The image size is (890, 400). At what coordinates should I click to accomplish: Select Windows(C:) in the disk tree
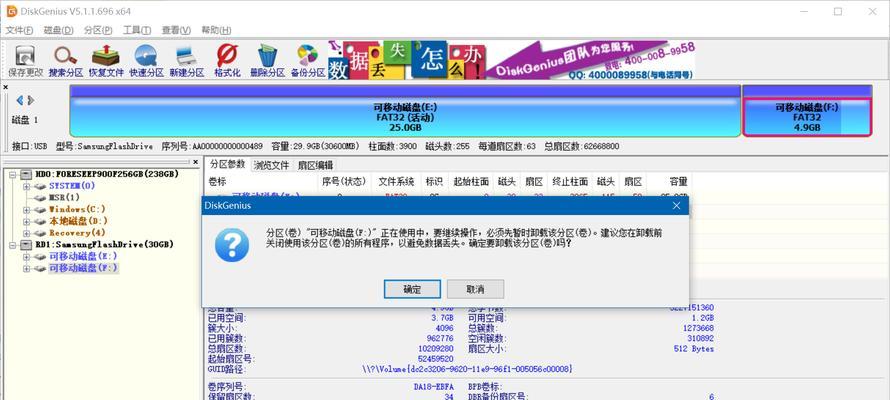(x=77, y=209)
